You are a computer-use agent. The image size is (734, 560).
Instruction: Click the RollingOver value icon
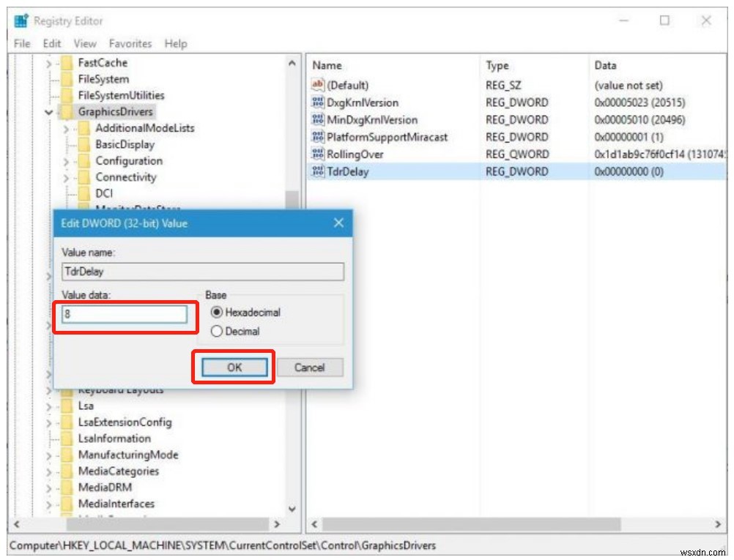click(317, 154)
